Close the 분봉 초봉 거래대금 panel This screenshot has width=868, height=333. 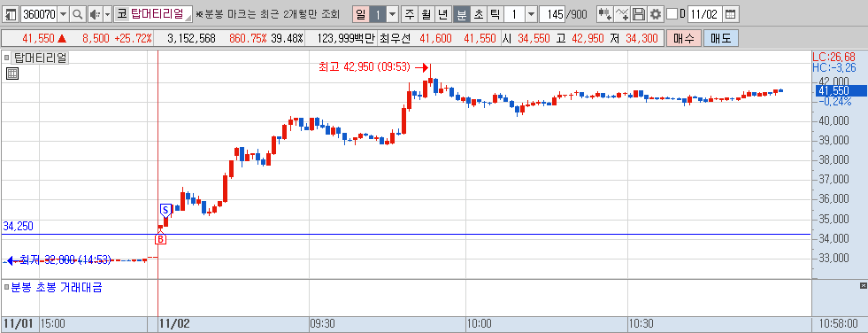point(863,285)
